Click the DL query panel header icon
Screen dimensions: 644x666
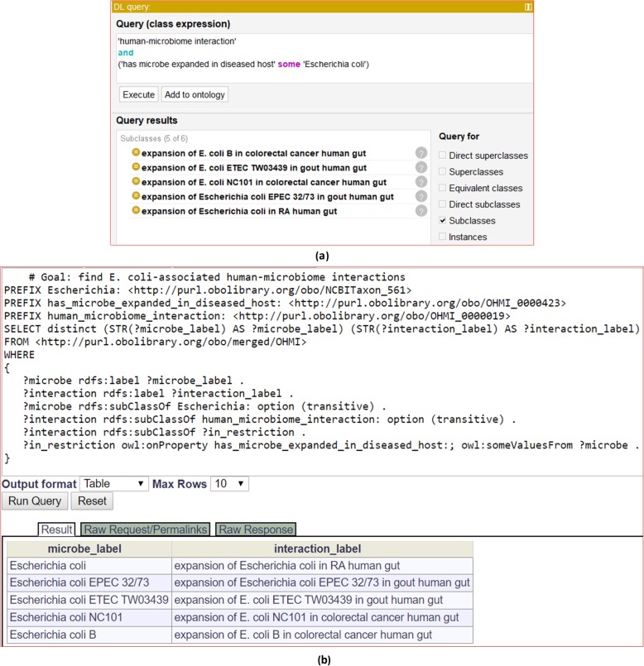527,6
